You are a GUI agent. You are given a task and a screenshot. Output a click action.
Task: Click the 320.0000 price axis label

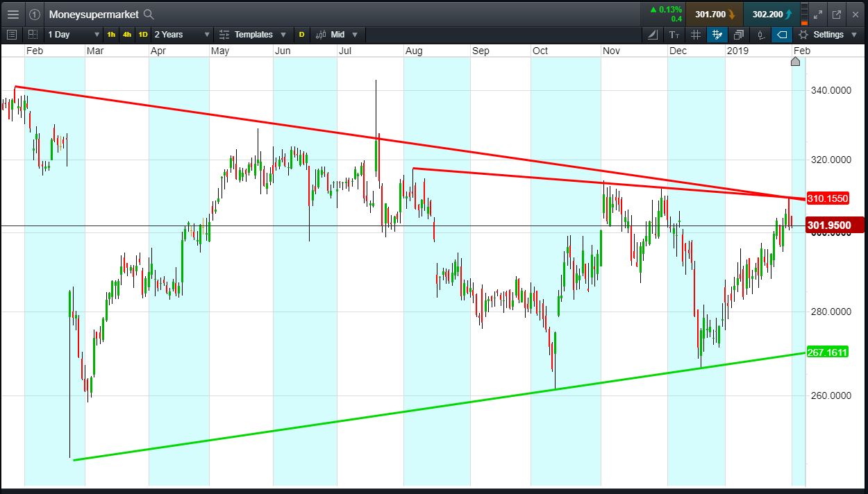pos(830,160)
